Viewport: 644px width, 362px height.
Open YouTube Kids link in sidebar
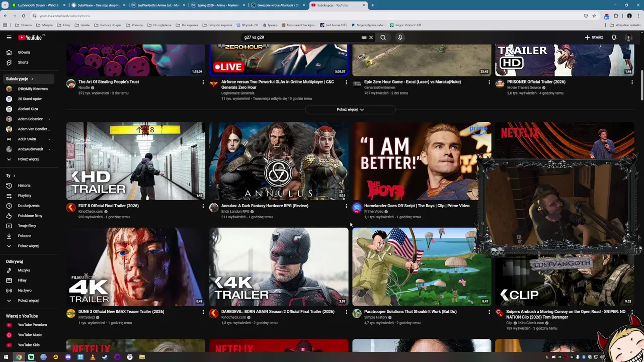point(28,345)
